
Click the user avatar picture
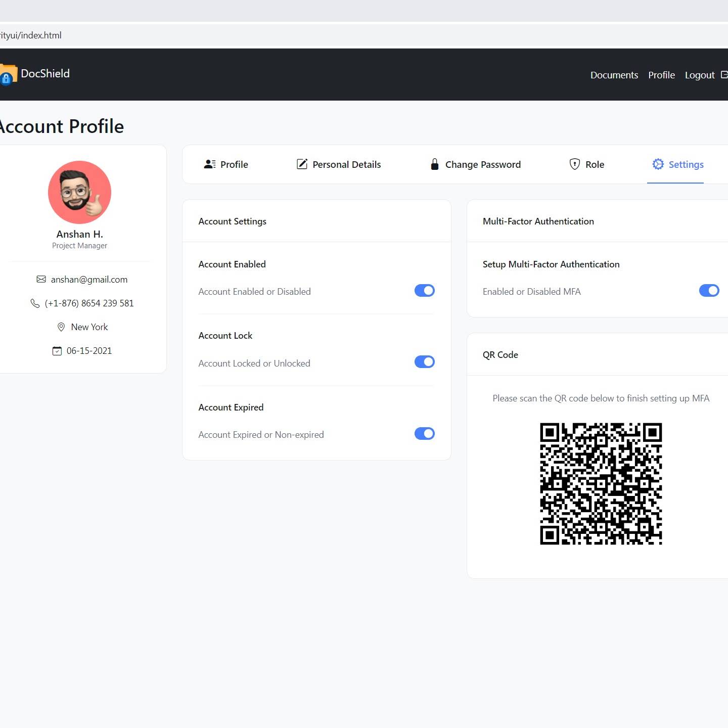79,192
